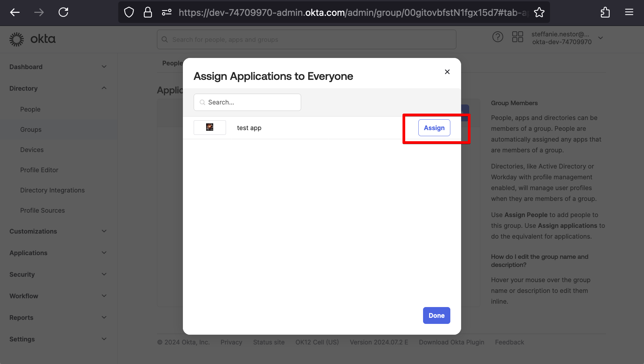Expand the Security chevron
644x364 pixels.
(x=104, y=274)
